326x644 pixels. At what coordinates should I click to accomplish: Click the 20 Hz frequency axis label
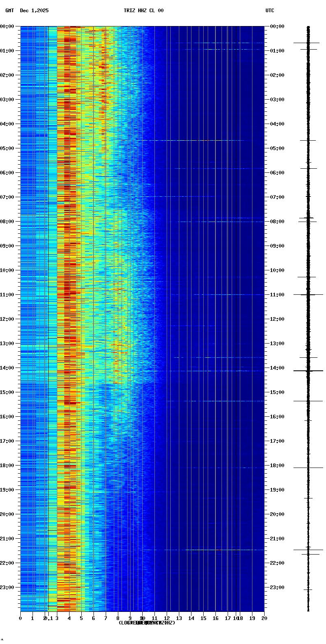tap(264, 618)
